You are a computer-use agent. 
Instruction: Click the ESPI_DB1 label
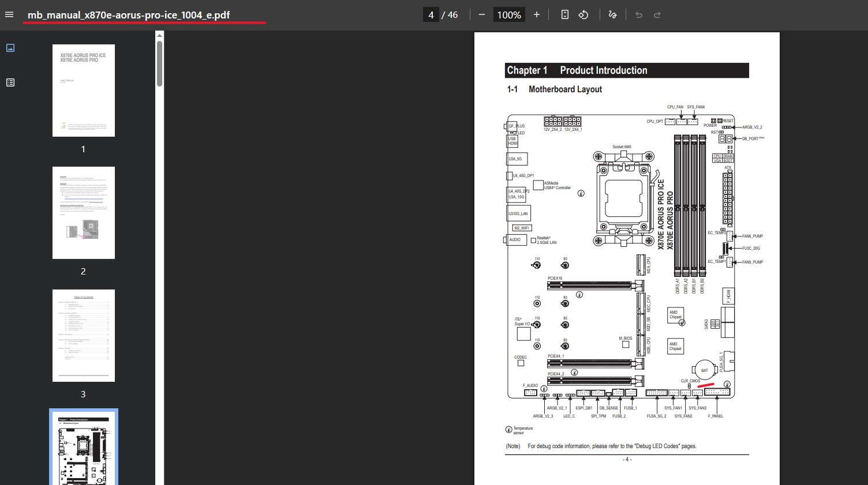pyautogui.click(x=584, y=408)
